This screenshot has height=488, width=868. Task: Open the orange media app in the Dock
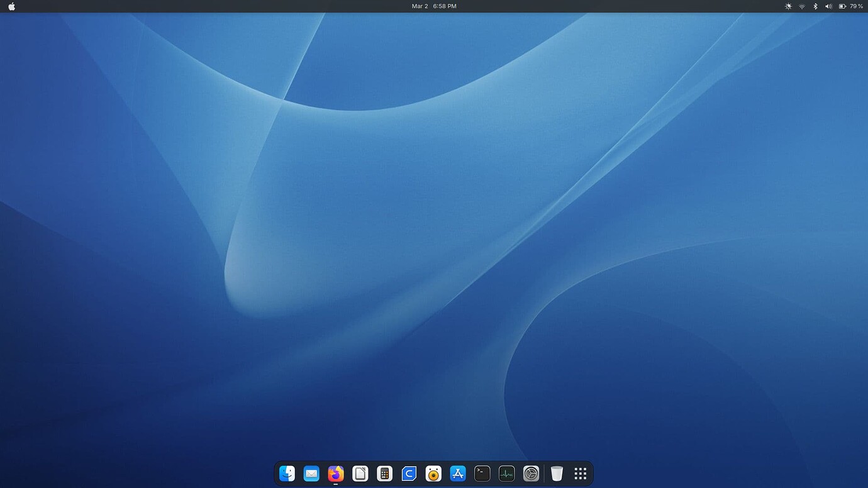pyautogui.click(x=433, y=474)
